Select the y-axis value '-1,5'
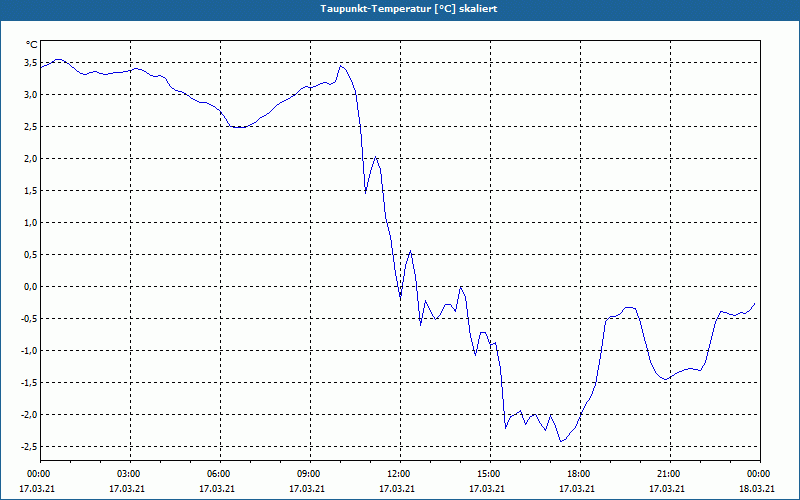Image resolution: width=800 pixels, height=500 pixels. 29,383
